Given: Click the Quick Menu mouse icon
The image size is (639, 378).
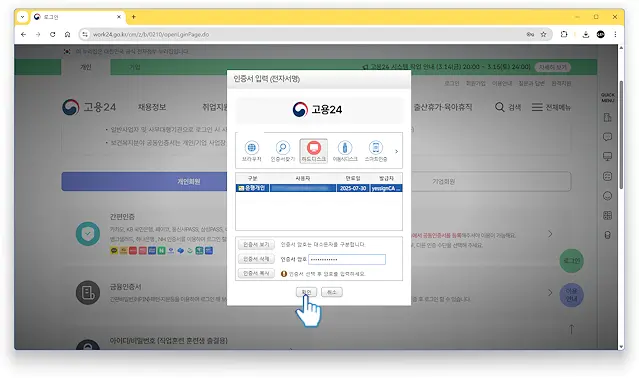Looking at the screenshot, I should [607, 235].
